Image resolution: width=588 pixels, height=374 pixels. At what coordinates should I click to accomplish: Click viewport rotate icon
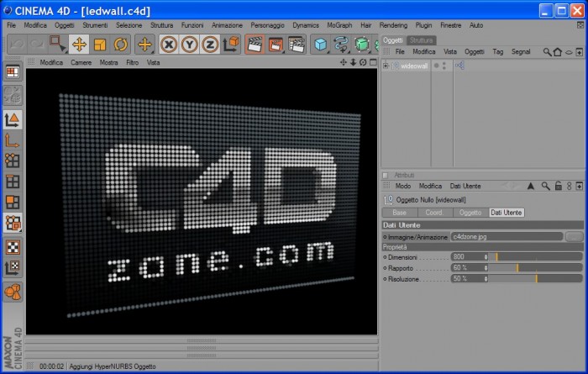click(363, 62)
